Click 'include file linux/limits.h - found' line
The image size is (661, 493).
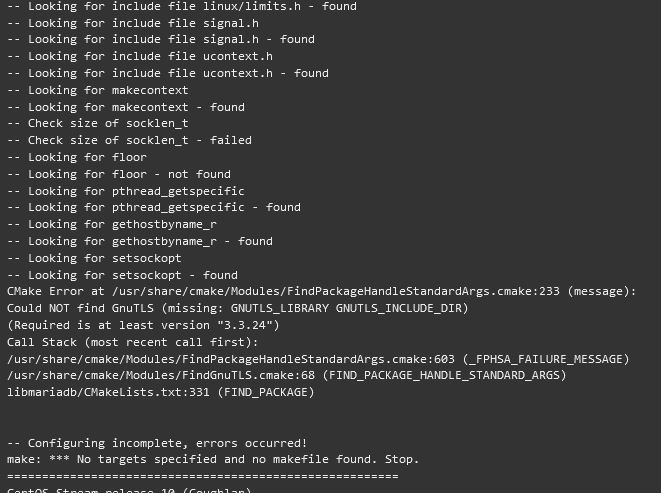[x=182, y=6]
